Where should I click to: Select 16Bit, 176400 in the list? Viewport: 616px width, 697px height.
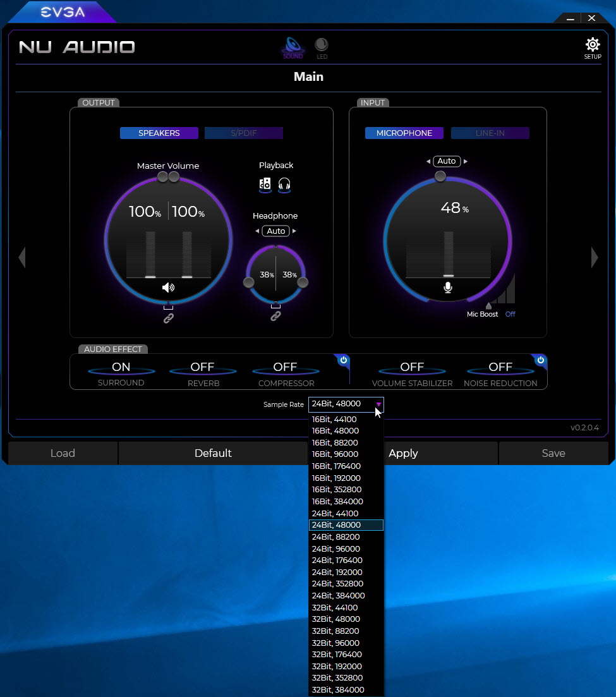[346, 466]
